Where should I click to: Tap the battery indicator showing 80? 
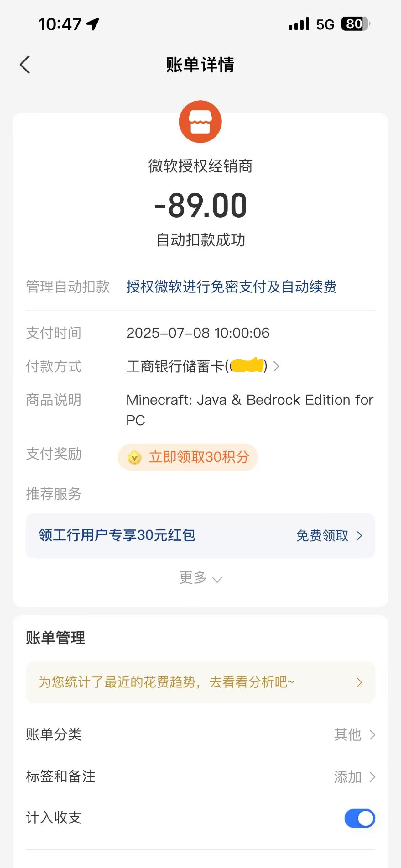click(356, 24)
